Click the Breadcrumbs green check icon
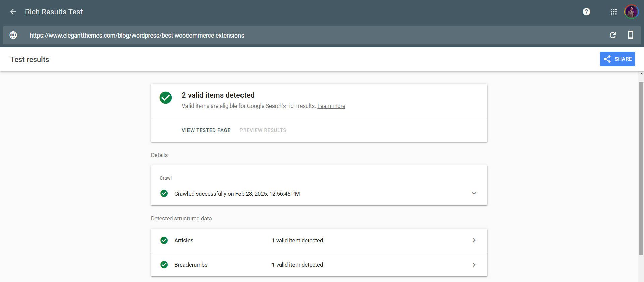This screenshot has height=282, width=644. point(164,265)
